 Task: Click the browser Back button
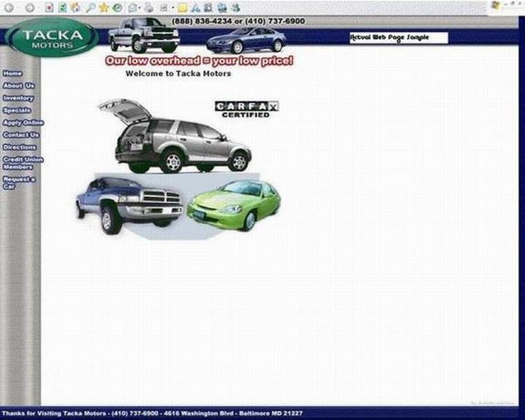pyautogui.click(x=10, y=8)
